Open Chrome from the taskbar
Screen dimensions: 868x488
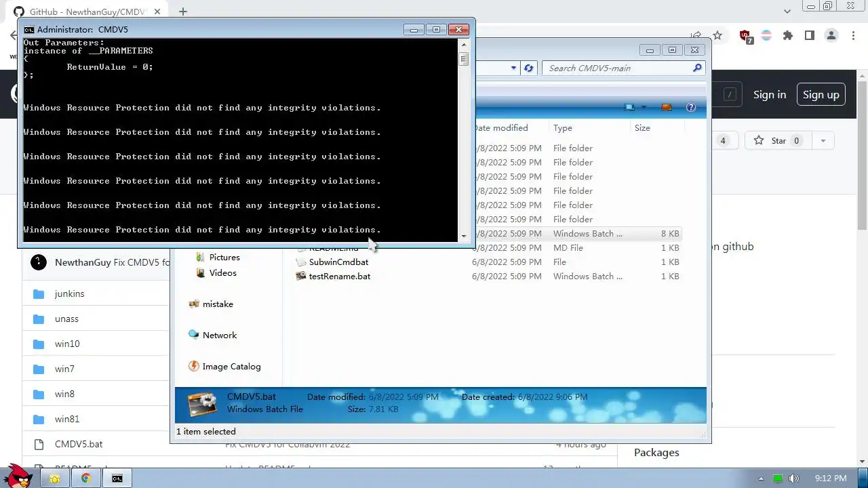coord(86,479)
